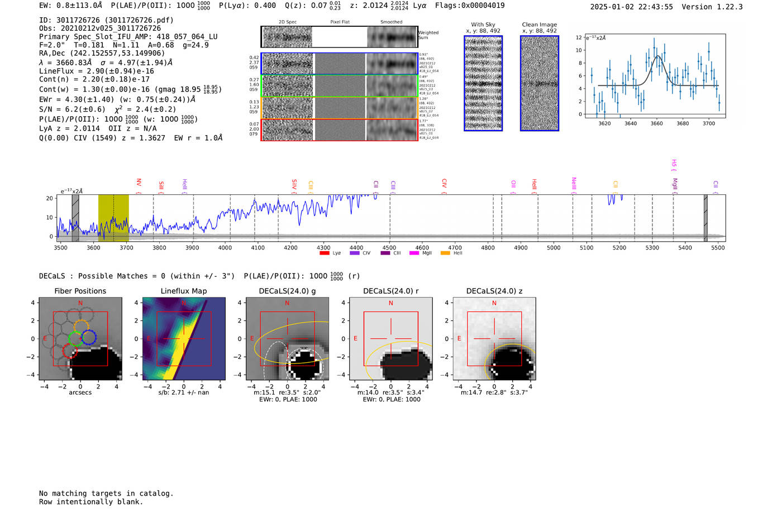Click the MgII line label above spectrum

pyautogui.click(x=674, y=184)
